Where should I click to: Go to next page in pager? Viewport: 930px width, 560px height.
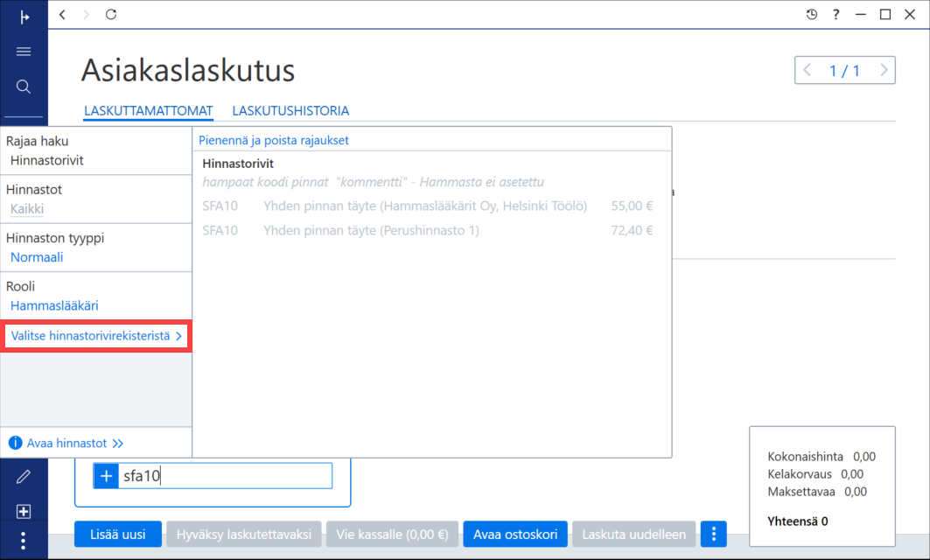(x=884, y=70)
